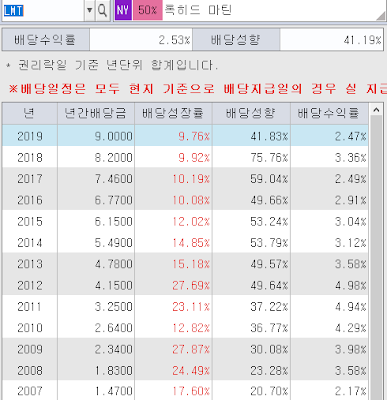
Task: Click payout ratio value 41.83%
Action: [269, 136]
